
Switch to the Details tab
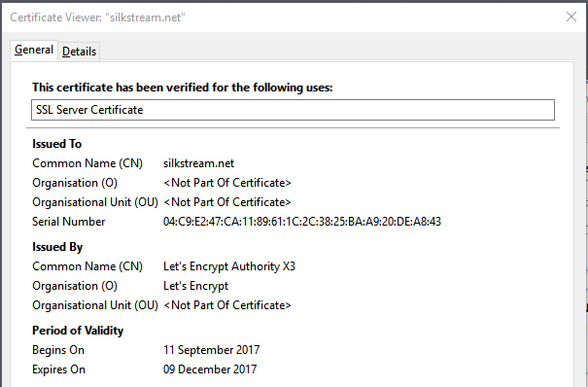[x=79, y=52]
